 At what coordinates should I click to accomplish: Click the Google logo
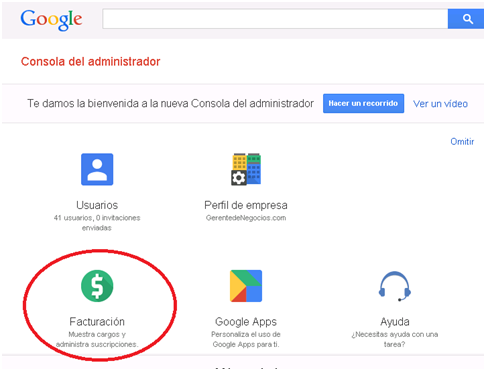(51, 20)
